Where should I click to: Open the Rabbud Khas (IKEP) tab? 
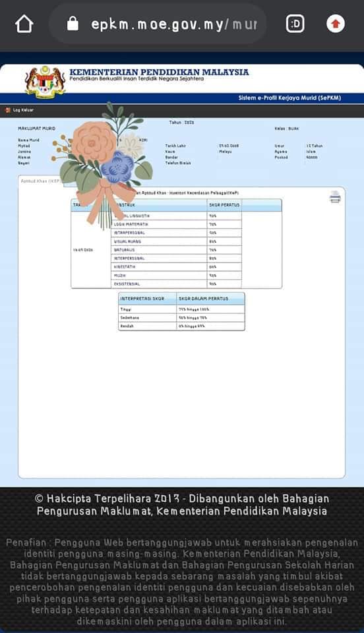click(40, 181)
